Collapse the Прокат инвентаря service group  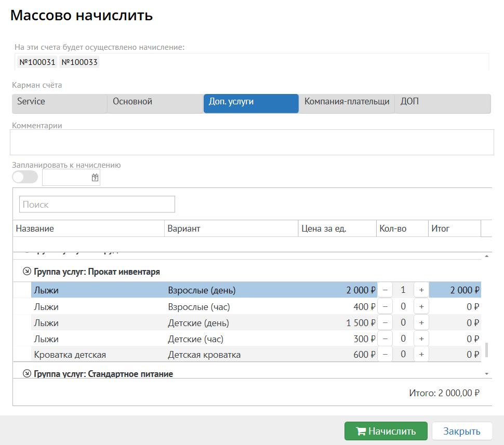tap(26, 272)
